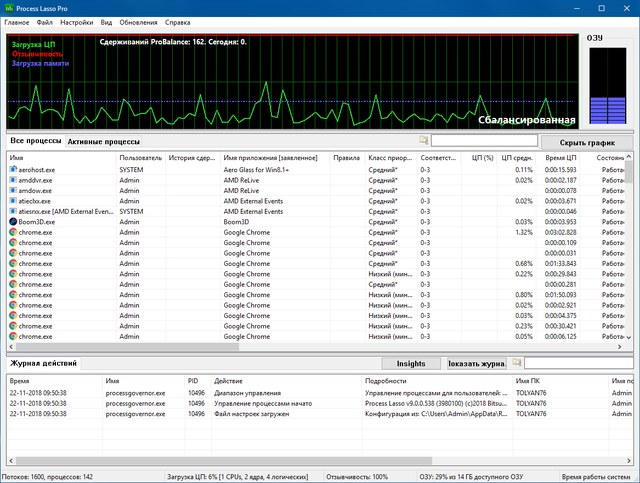This screenshot has width=640, height=483.
Task: Click the amddvr.exe process icon
Action: pos(13,180)
